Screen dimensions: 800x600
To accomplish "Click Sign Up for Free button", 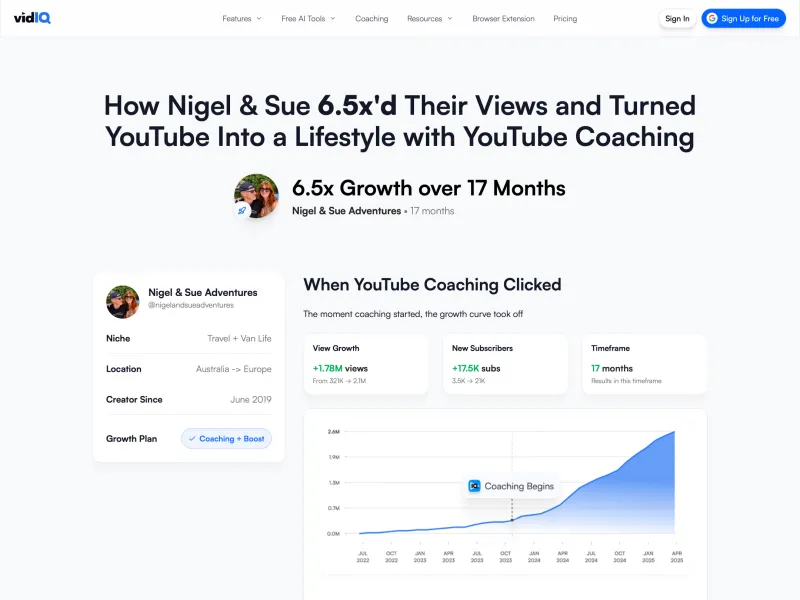I will pos(743,18).
